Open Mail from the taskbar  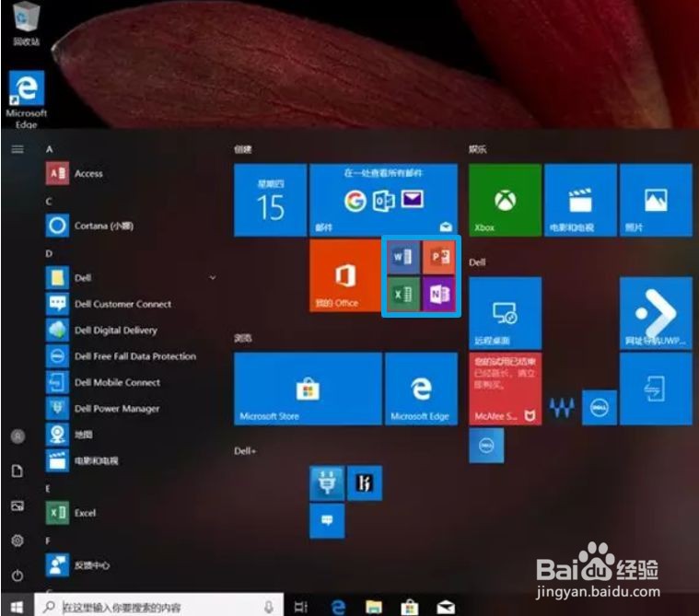446,607
